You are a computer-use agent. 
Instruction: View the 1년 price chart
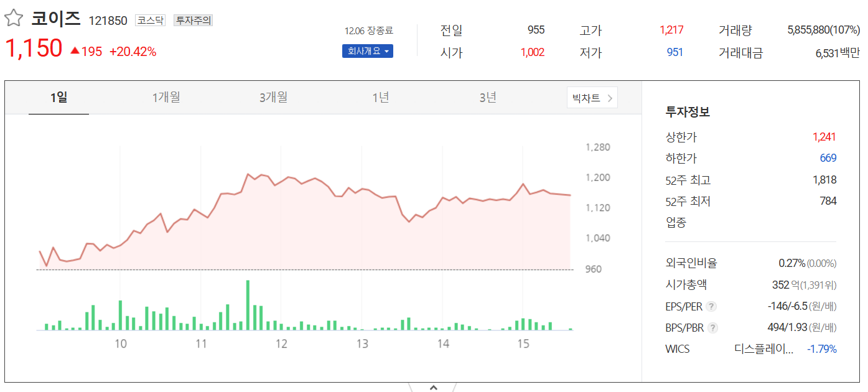tap(380, 98)
